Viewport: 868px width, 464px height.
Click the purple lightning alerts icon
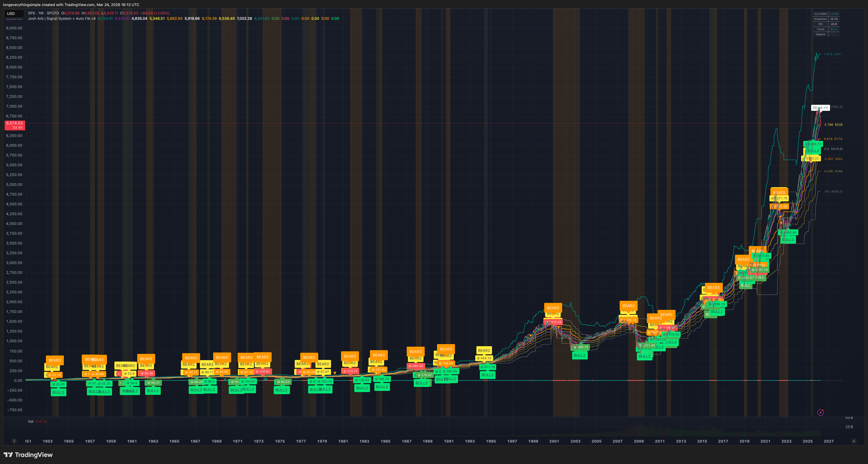821,413
